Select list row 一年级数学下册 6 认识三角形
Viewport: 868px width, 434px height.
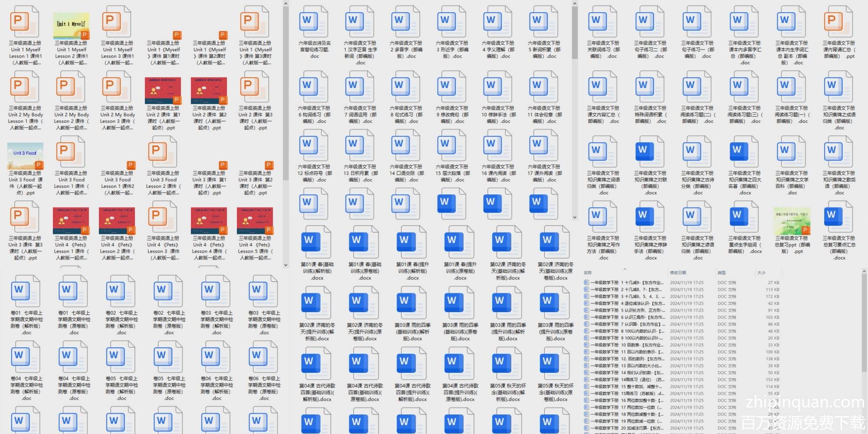(625, 317)
